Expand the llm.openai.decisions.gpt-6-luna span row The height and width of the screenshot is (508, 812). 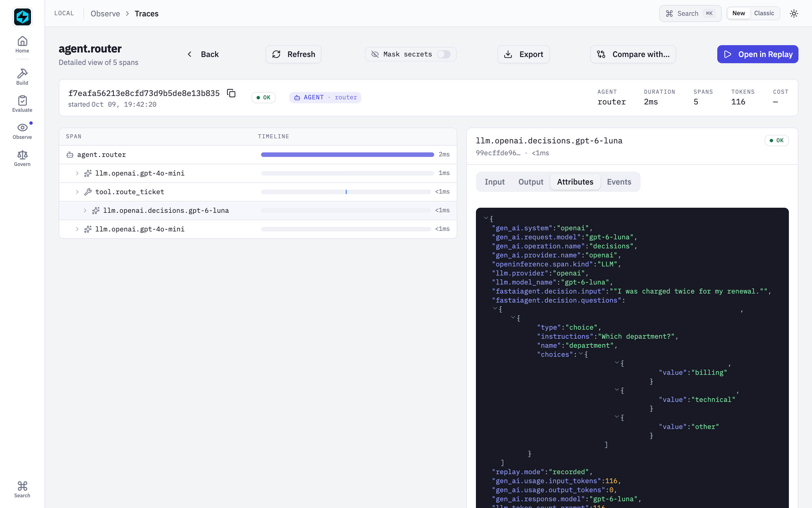click(85, 211)
